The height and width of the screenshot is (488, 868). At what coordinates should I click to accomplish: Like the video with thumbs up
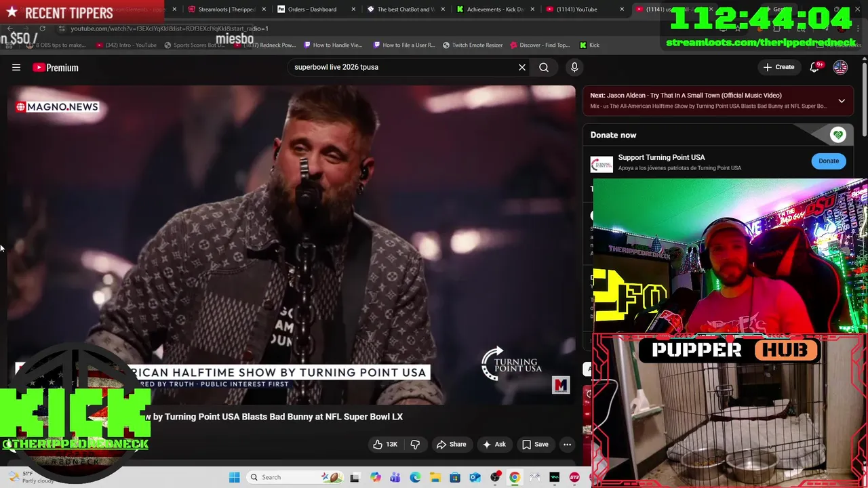pos(386,445)
